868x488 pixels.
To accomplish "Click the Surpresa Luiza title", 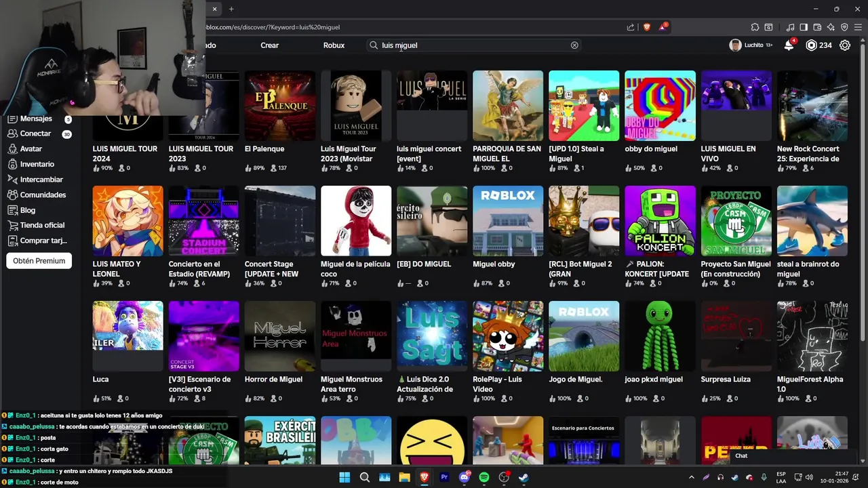I will [726, 380].
